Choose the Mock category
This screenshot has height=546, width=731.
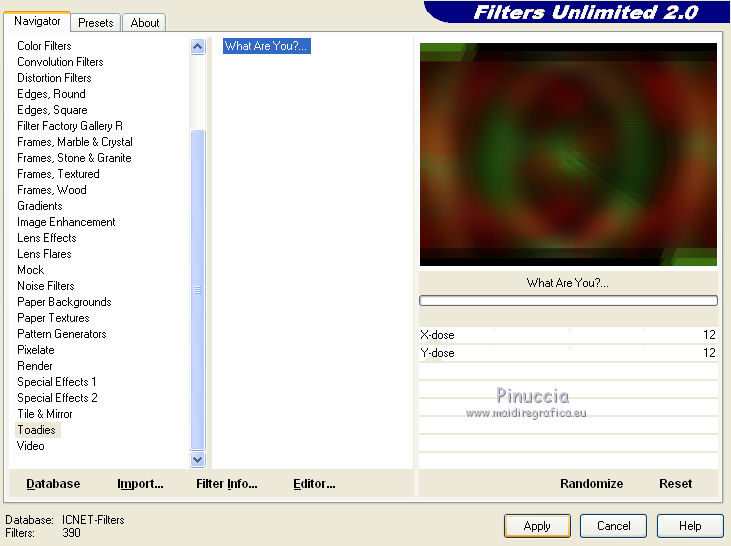click(30, 270)
